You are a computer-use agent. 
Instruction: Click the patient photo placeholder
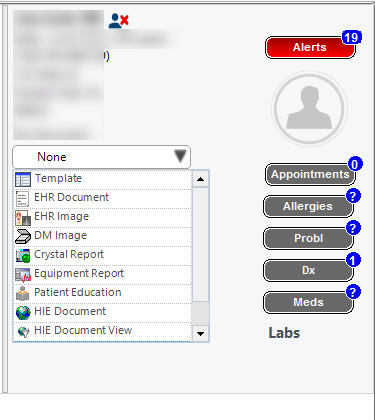tap(309, 108)
